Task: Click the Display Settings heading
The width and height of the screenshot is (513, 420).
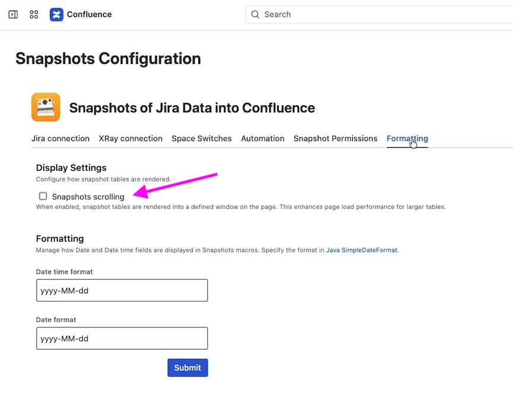Action: pos(71,168)
